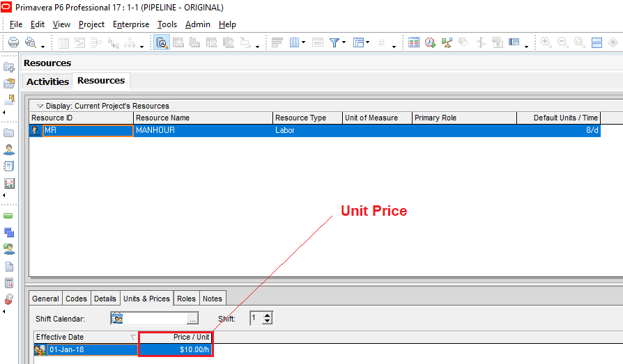Sort by Resource ID column header
The width and height of the screenshot is (623, 364).
point(81,118)
